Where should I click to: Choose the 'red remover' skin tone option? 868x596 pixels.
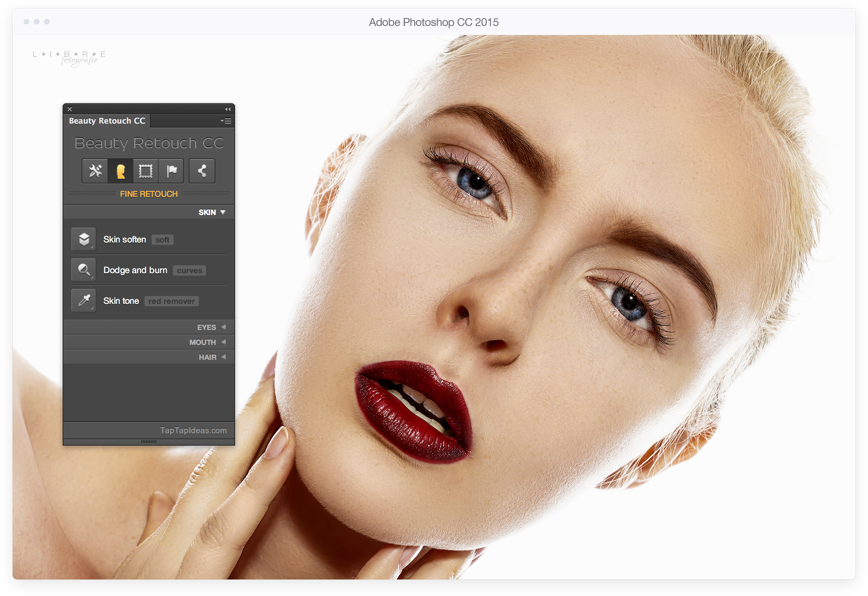pyautogui.click(x=172, y=301)
